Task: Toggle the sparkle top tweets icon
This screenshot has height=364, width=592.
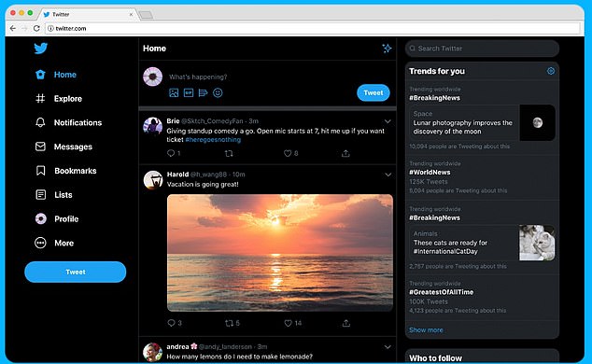Action: point(387,49)
